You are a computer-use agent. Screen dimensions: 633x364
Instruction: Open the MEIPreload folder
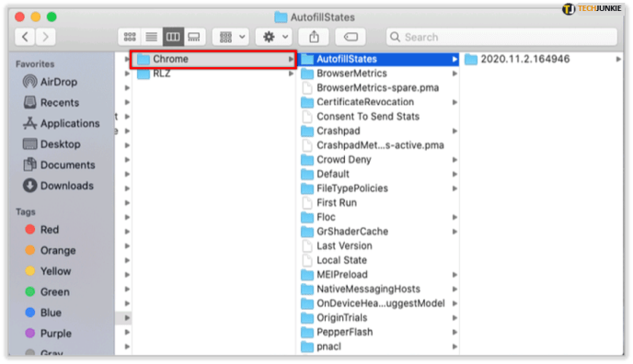[x=379, y=275]
